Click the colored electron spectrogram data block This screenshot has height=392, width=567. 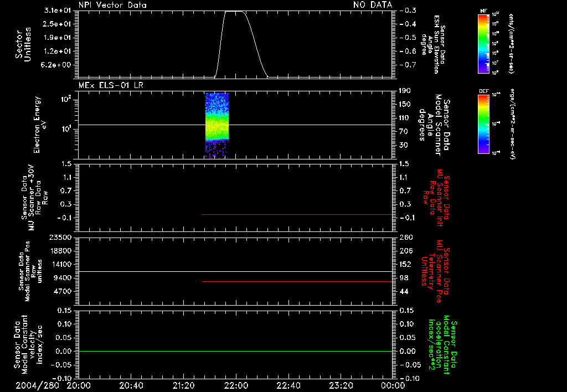coord(217,126)
